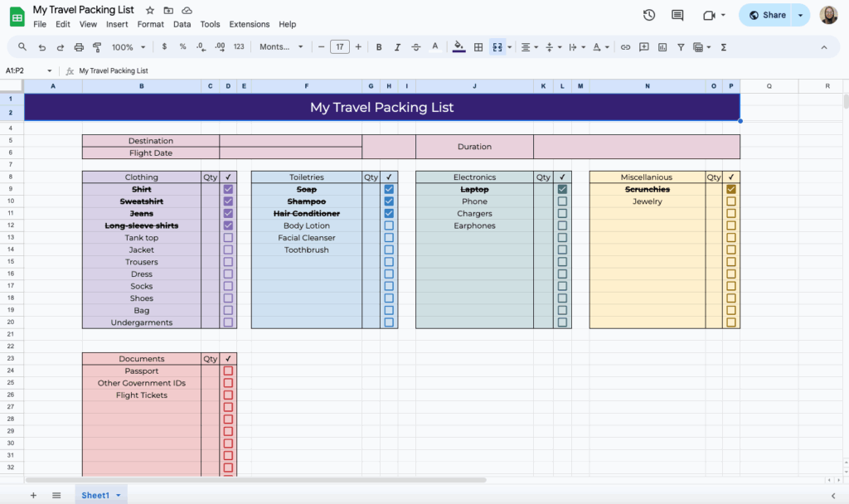The image size is (849, 504).
Task: Open the Data menu
Action: pos(182,24)
